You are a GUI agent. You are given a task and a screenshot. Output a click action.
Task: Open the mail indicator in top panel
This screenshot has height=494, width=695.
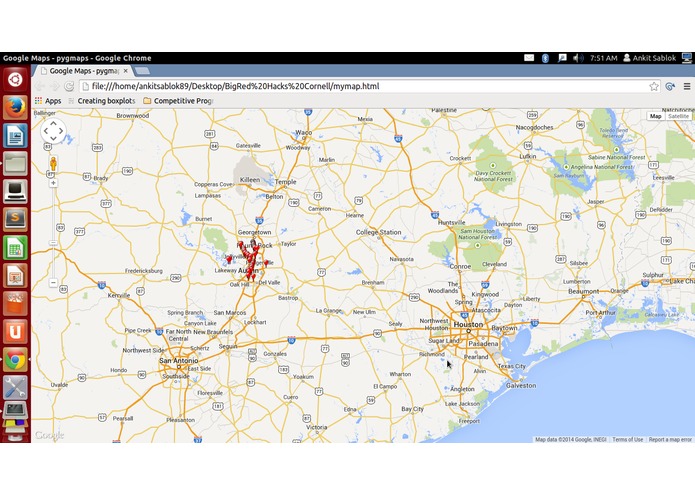[x=529, y=58]
